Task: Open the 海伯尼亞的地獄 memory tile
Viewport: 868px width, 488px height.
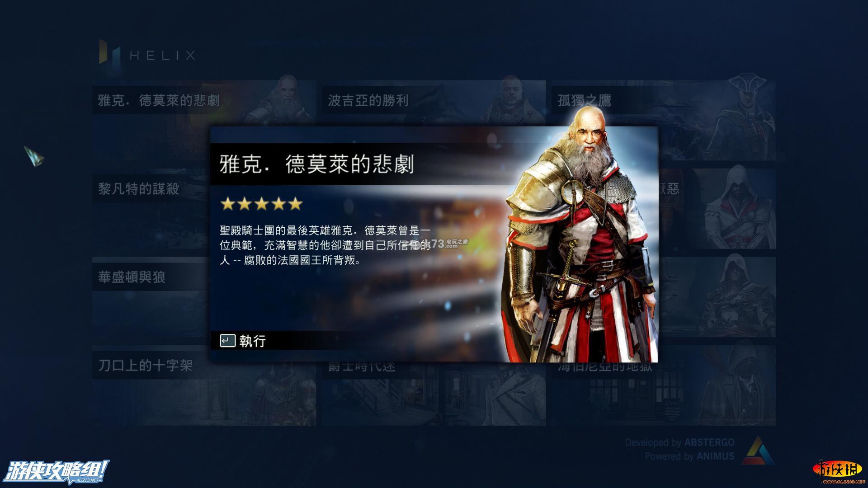Action: click(663, 394)
